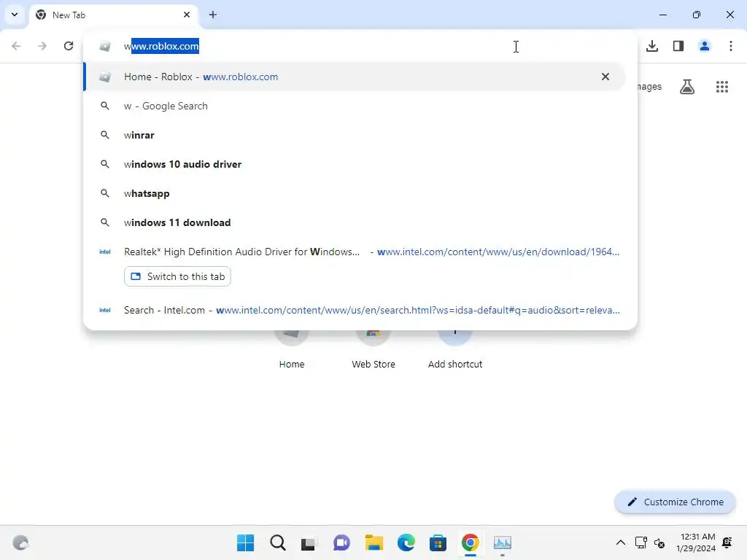Open a new tab with plus button

tap(213, 15)
